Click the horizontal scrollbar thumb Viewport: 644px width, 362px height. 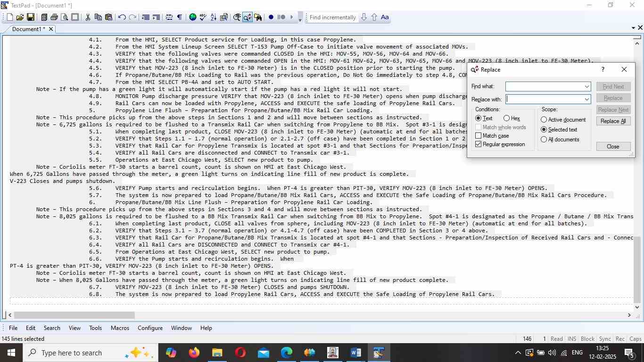coord(74,315)
